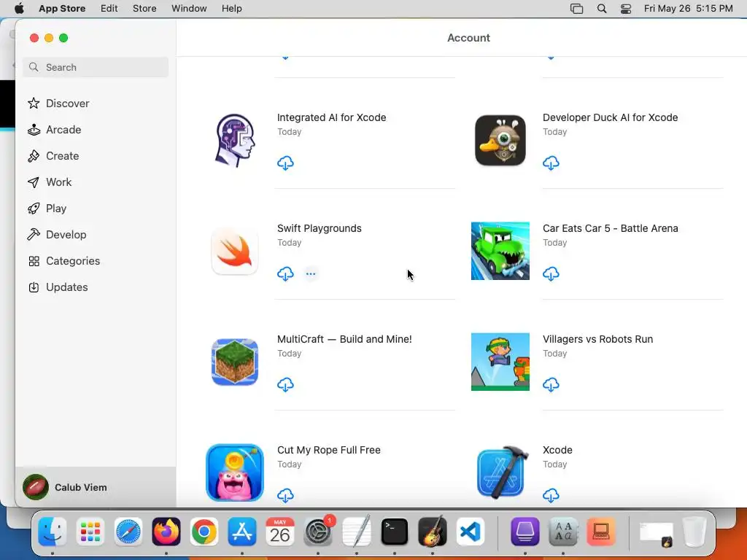
Task: Download Developer Duck AI for Xcode
Action: [x=551, y=163]
